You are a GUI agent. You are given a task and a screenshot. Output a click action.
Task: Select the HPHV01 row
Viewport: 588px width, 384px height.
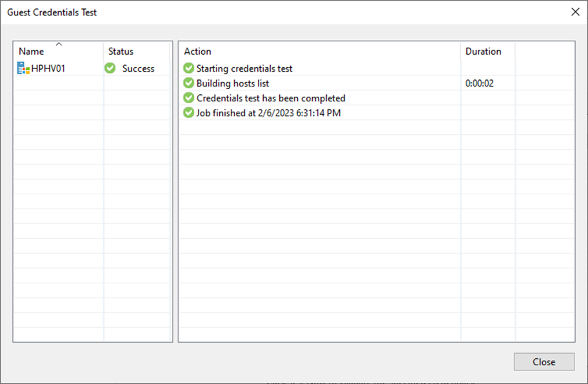click(92, 68)
